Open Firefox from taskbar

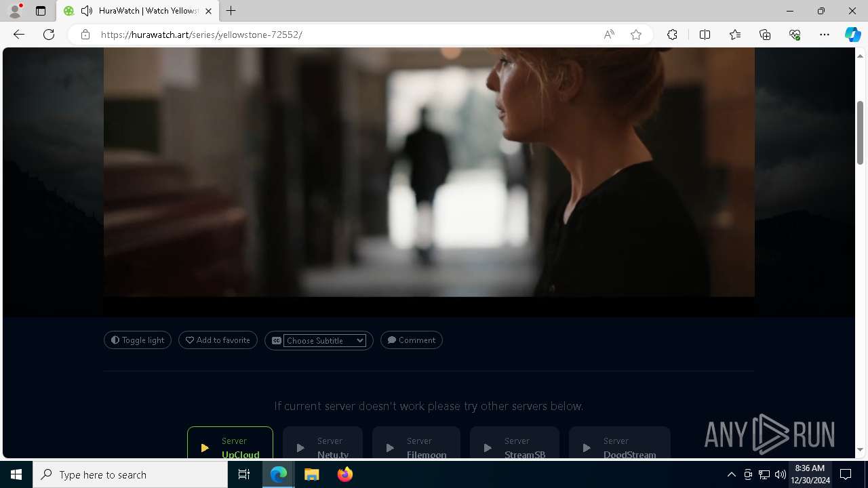[345, 474]
